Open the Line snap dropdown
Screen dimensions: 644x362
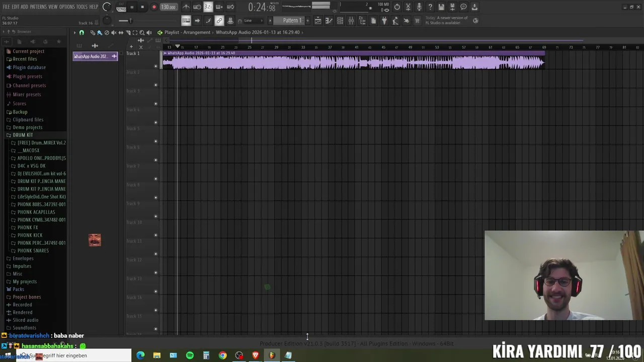click(254, 21)
